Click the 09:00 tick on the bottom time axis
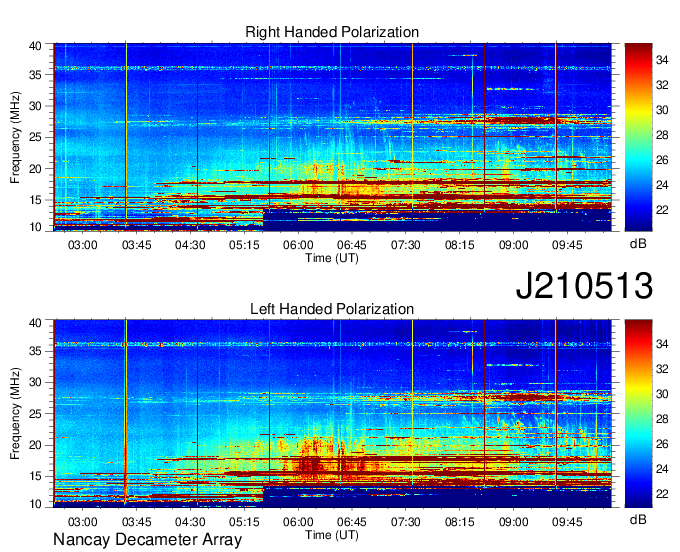The image size is (680, 552). pos(513,522)
